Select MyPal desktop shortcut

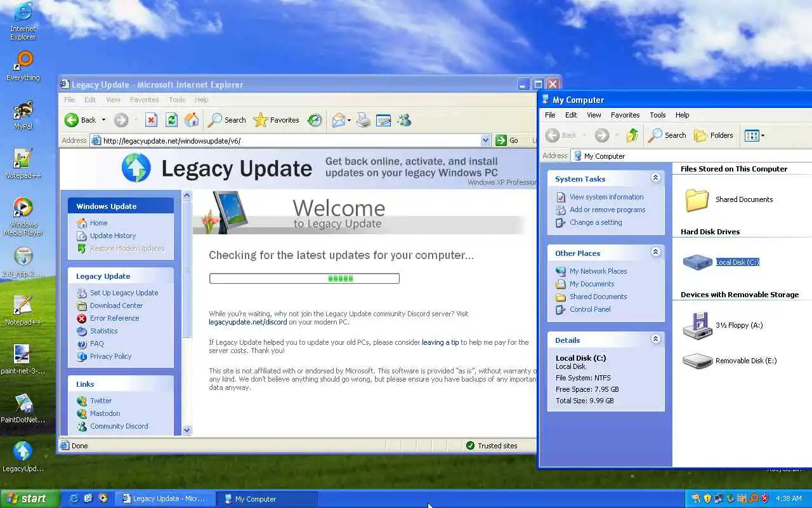point(23,115)
